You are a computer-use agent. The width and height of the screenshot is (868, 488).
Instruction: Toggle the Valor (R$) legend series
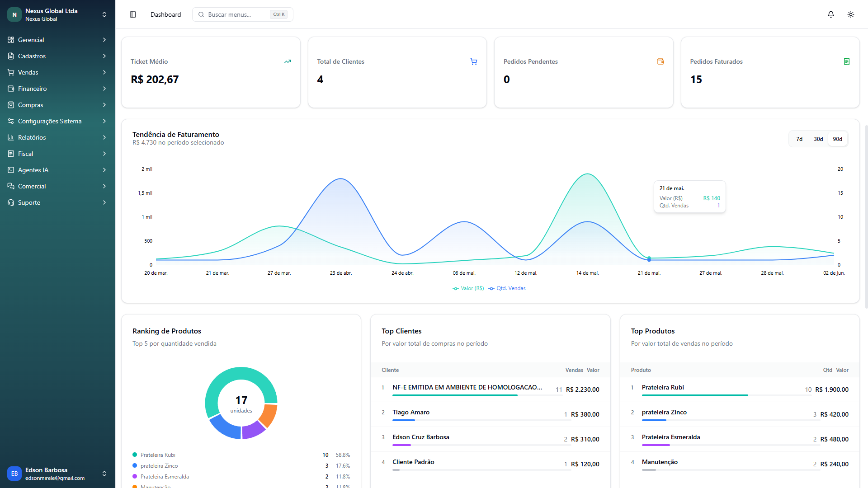(x=468, y=288)
